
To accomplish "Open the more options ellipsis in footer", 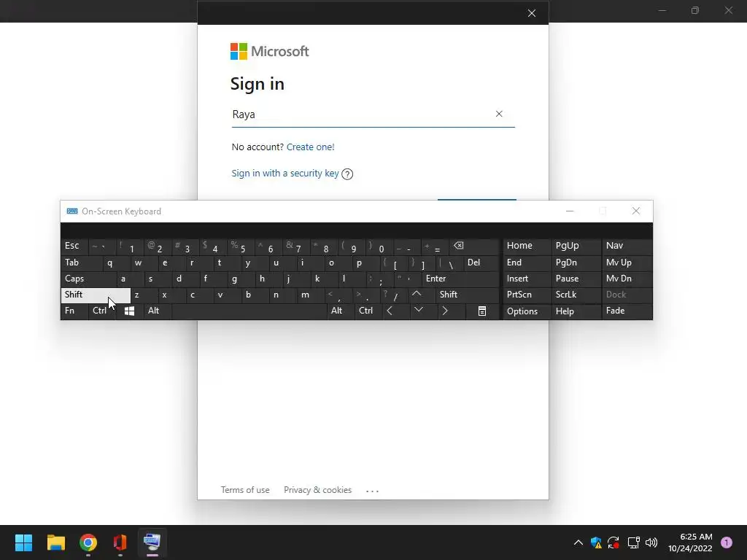I will coord(372,491).
